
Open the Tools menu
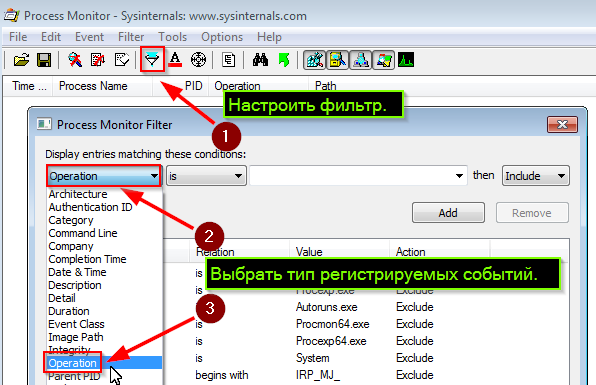(x=173, y=37)
